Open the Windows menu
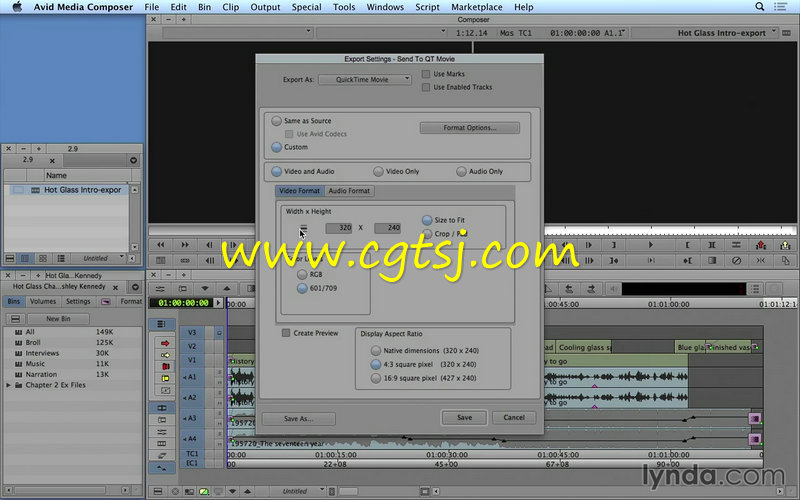Screen dimensions: 800x500 point(385,7)
